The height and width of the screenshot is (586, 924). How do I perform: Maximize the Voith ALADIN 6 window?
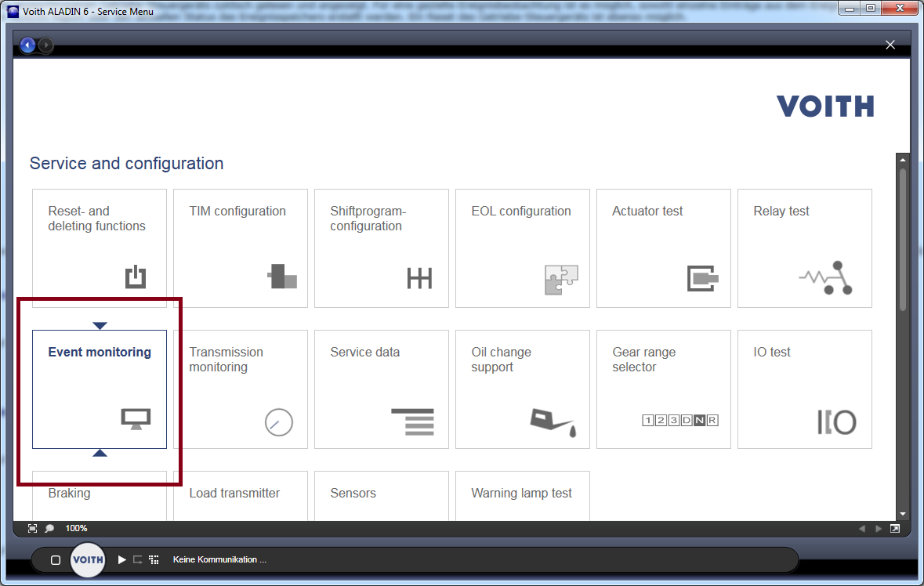point(871,9)
